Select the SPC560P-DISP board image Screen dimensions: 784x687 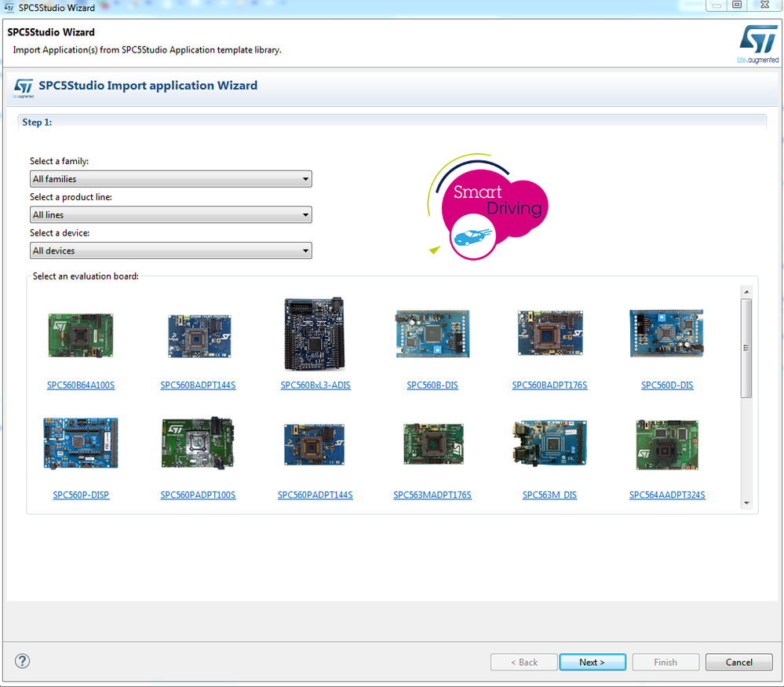pos(81,444)
